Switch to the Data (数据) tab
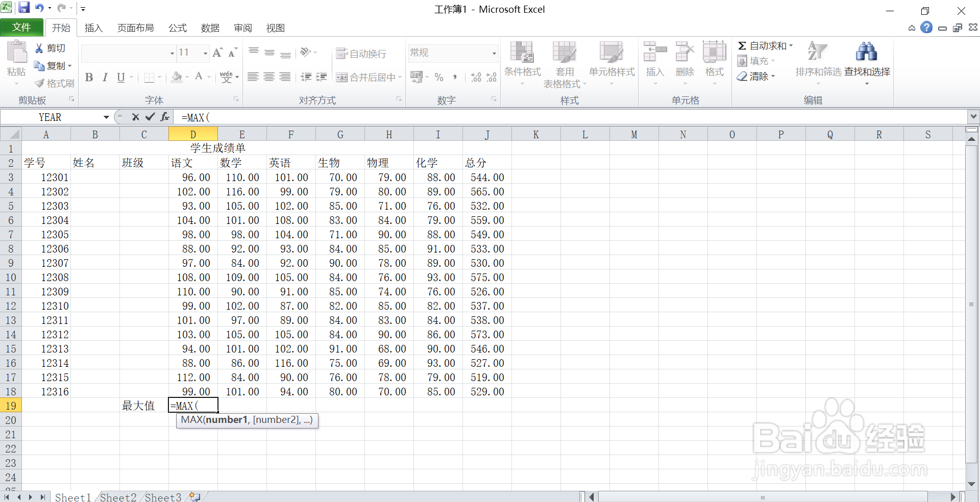 (x=210, y=28)
